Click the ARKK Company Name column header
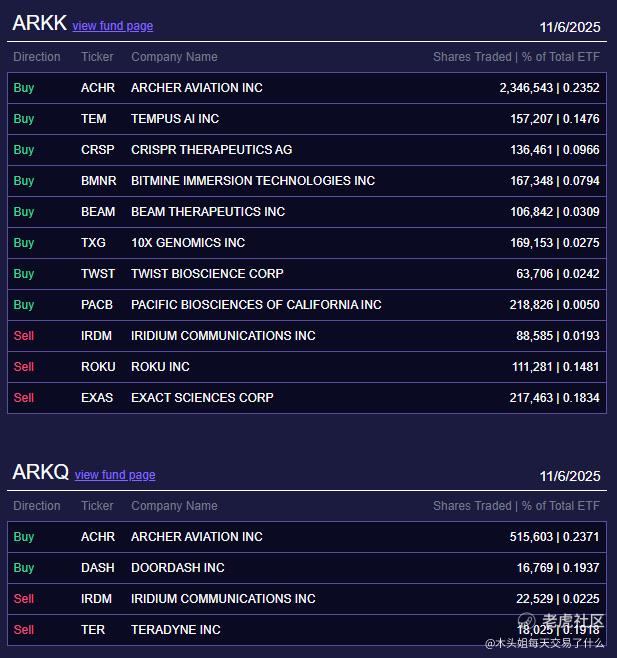The width and height of the screenshot is (617, 658). (175, 57)
